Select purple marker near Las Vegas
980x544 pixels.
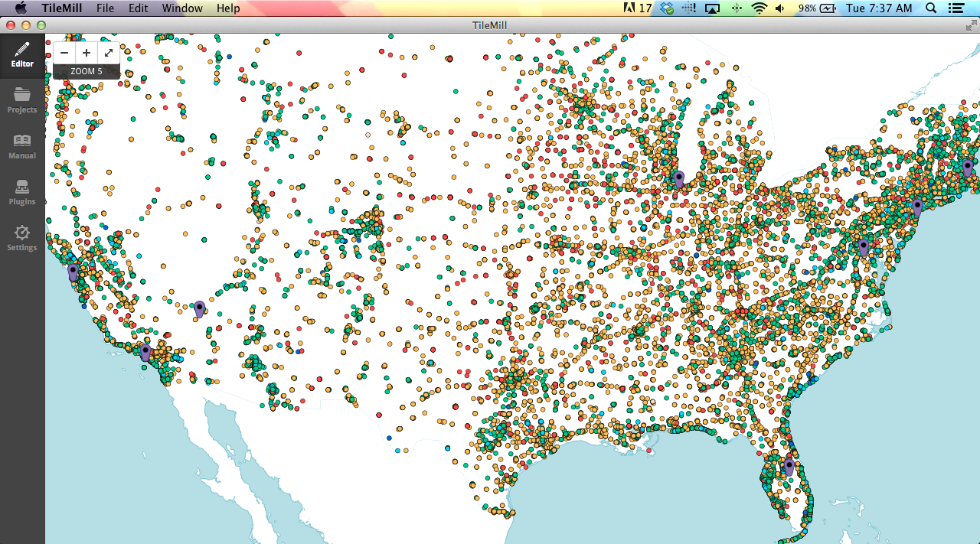click(199, 309)
